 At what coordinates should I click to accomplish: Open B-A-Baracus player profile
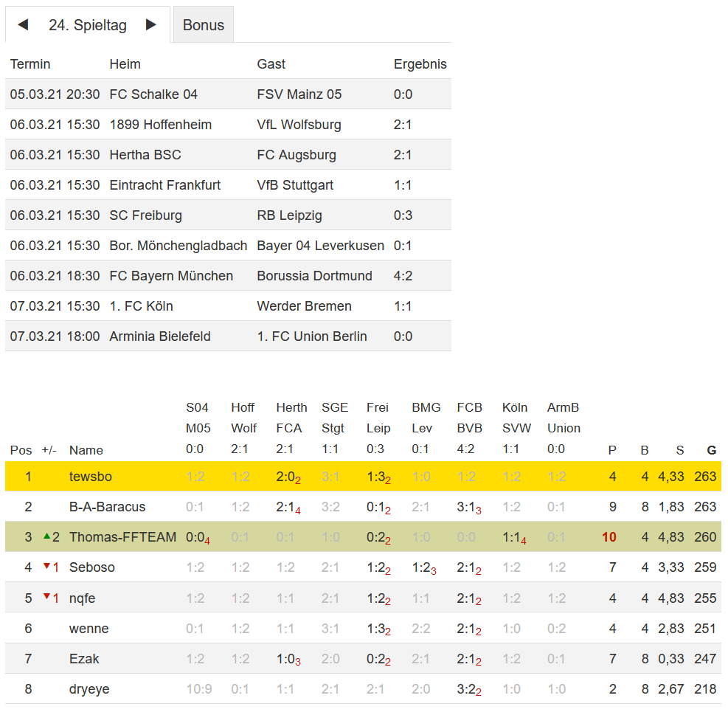click(x=107, y=507)
